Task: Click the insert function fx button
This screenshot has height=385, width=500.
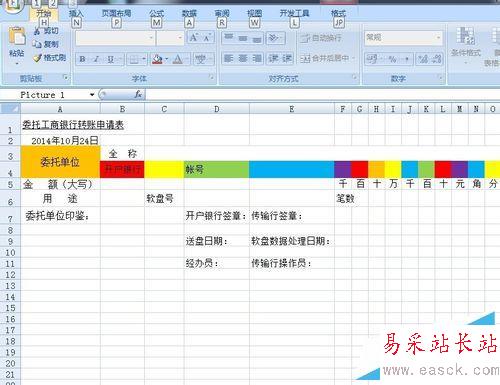Action: point(138,95)
